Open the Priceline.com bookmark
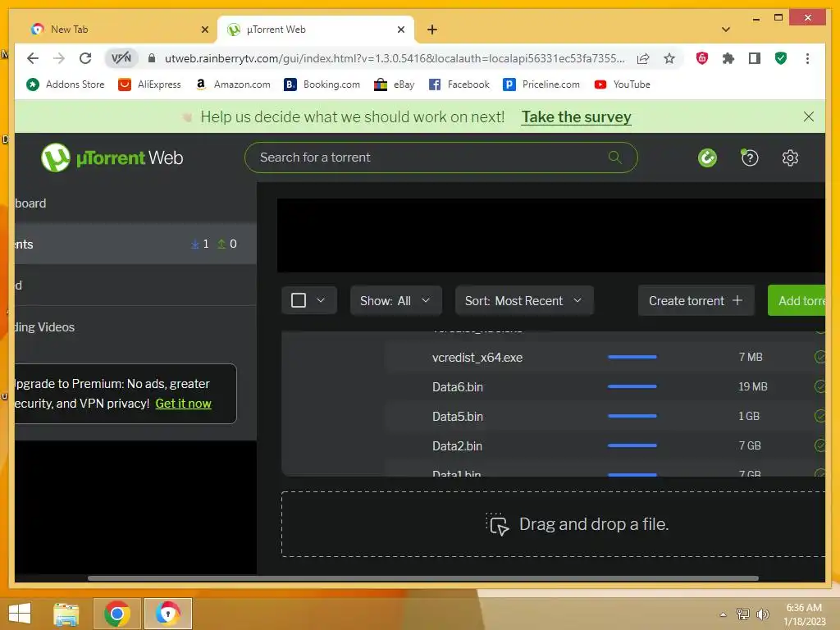Viewport: 840px width, 630px height. 541,84
